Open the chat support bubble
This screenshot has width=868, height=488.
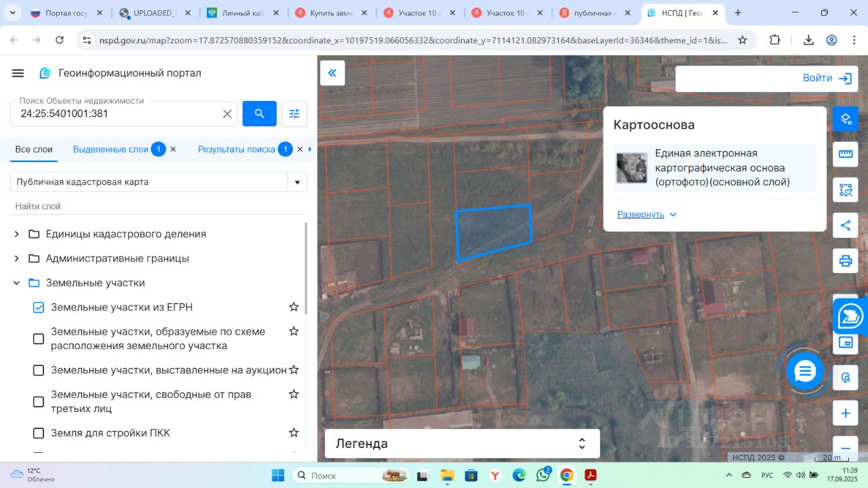pyautogui.click(x=805, y=371)
